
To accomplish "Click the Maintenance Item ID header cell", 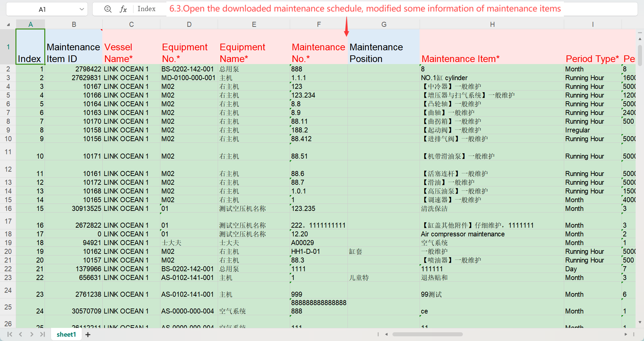I will click(x=74, y=47).
